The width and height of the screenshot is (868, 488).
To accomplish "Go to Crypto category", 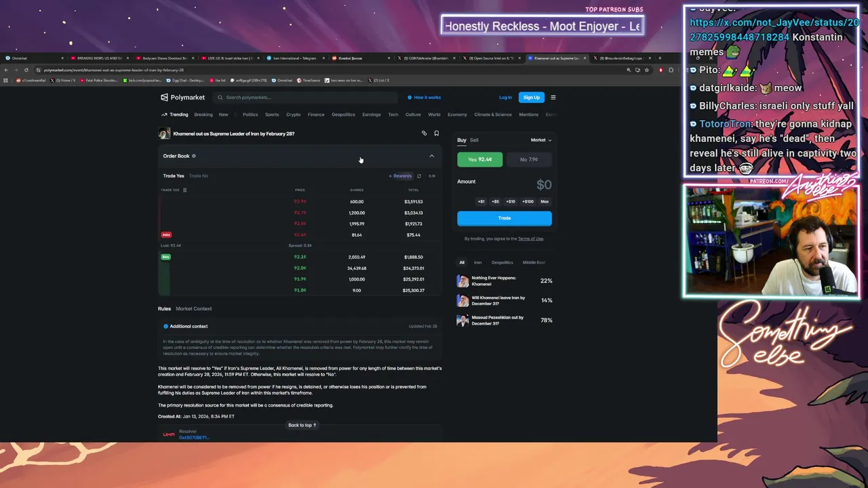I will 294,115.
